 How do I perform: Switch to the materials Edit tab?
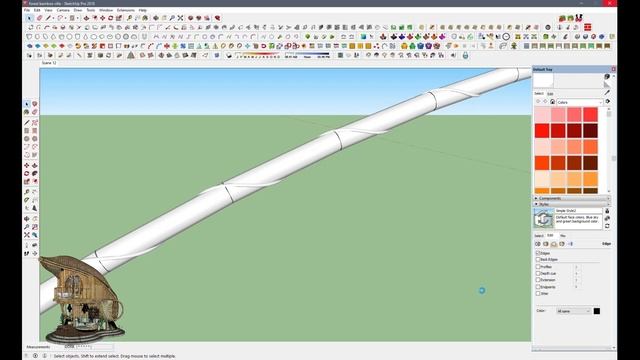tap(550, 94)
